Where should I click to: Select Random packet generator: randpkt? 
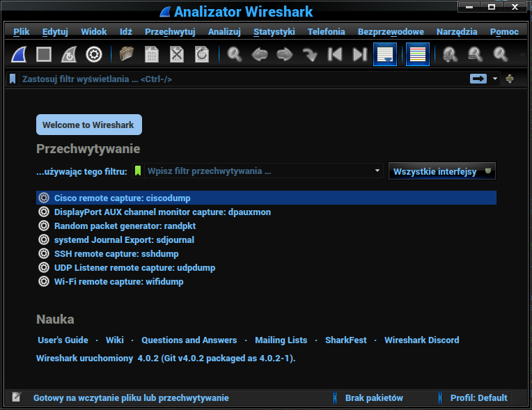(x=266, y=226)
